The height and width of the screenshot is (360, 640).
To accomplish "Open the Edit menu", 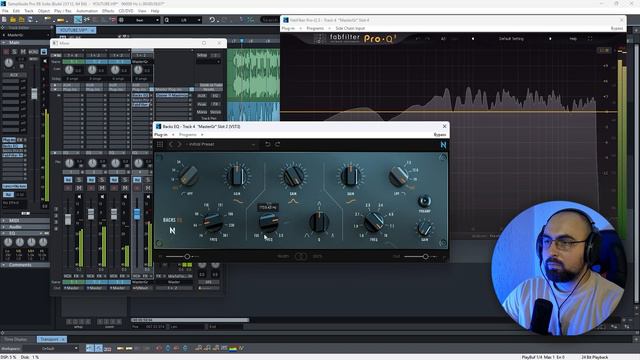I will point(16,11).
